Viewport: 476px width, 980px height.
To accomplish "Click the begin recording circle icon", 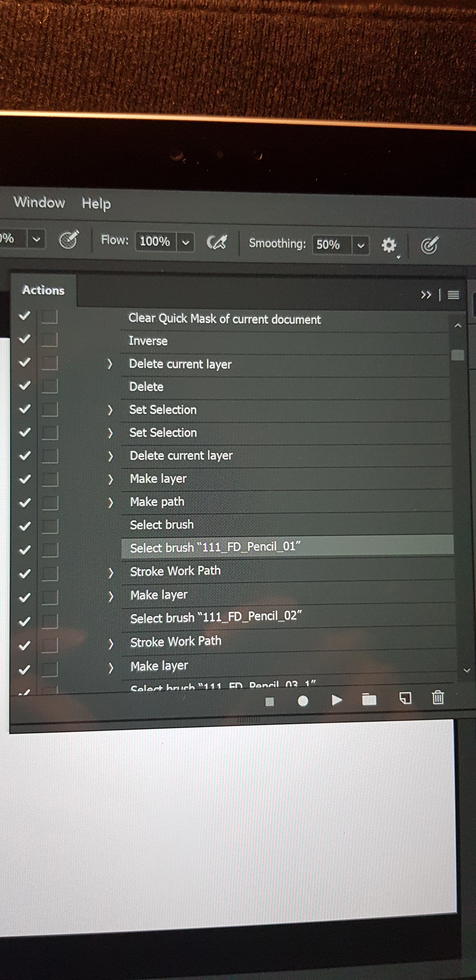I will [303, 701].
